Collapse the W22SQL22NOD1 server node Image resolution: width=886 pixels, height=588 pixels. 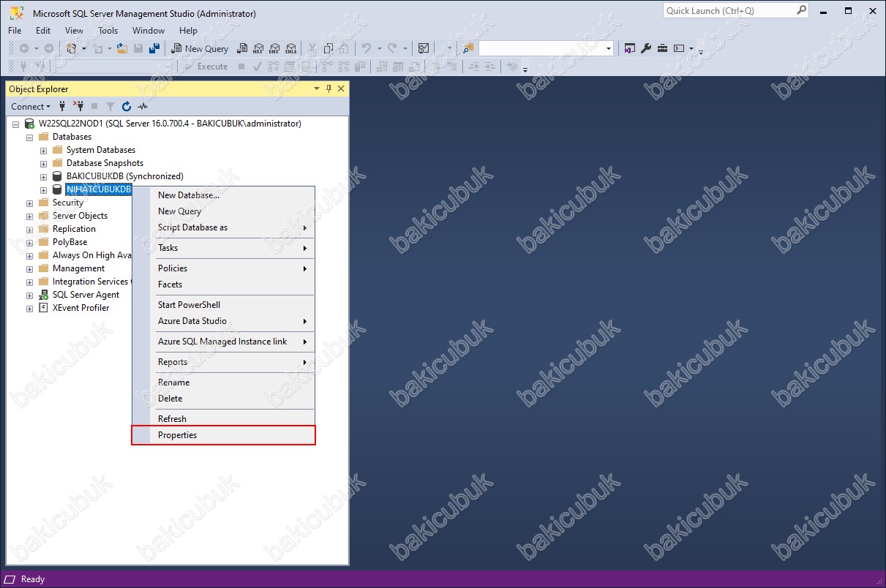[x=15, y=124]
